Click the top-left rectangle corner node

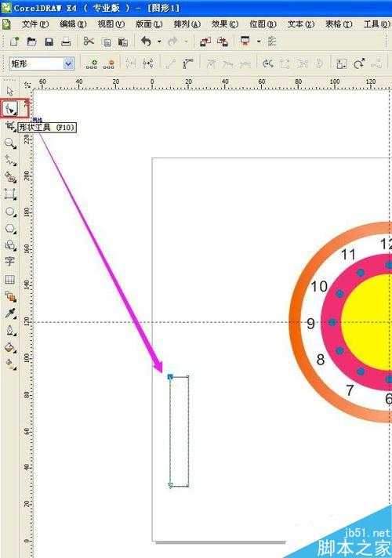170,376
